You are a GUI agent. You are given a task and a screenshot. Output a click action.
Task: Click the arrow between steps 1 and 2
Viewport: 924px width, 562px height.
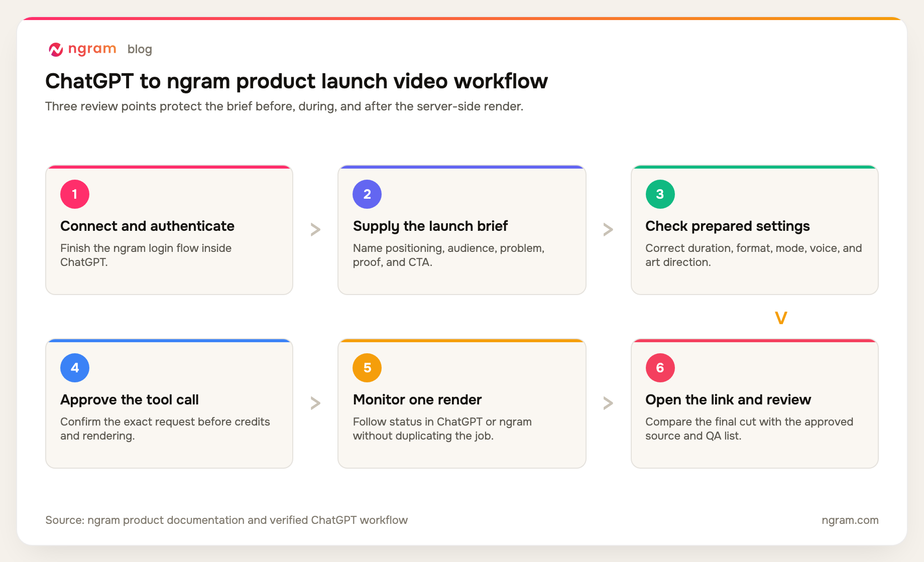[315, 229]
